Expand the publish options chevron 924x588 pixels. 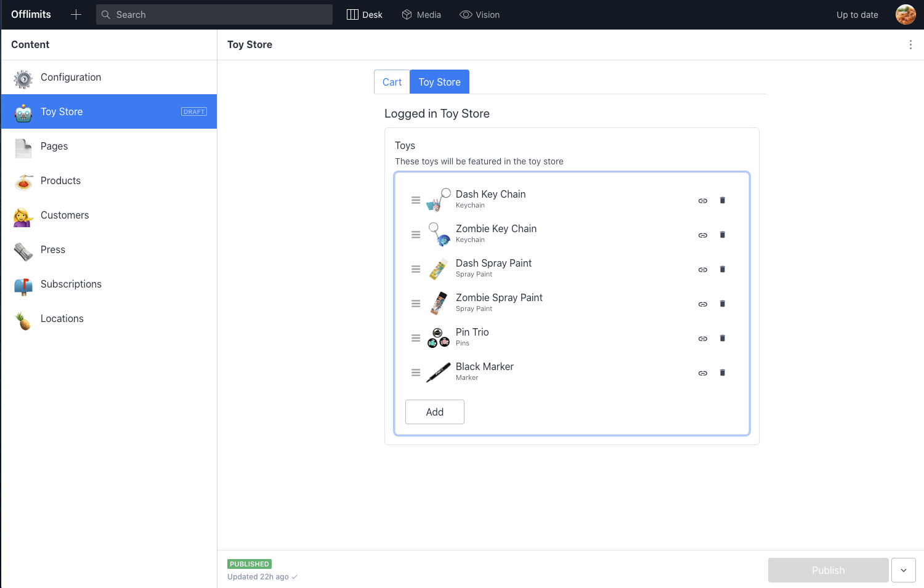904,570
